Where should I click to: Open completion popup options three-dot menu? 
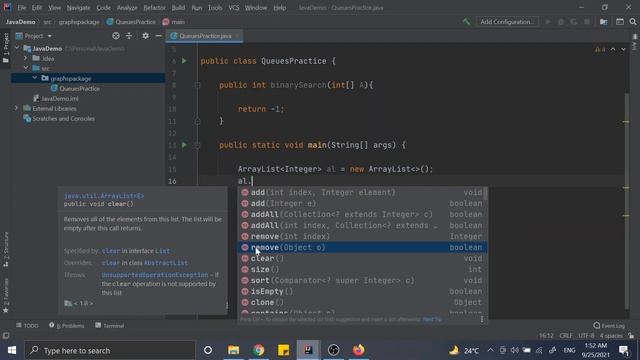[x=482, y=319]
